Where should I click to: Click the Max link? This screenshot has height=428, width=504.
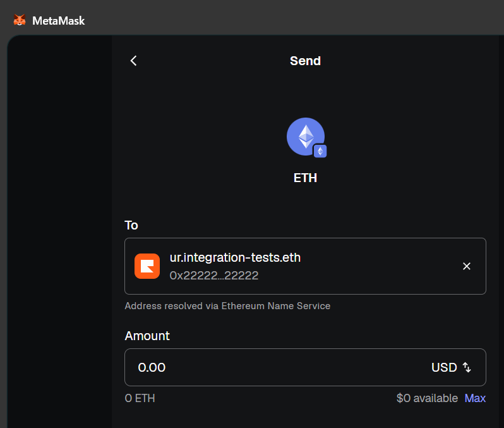click(475, 398)
